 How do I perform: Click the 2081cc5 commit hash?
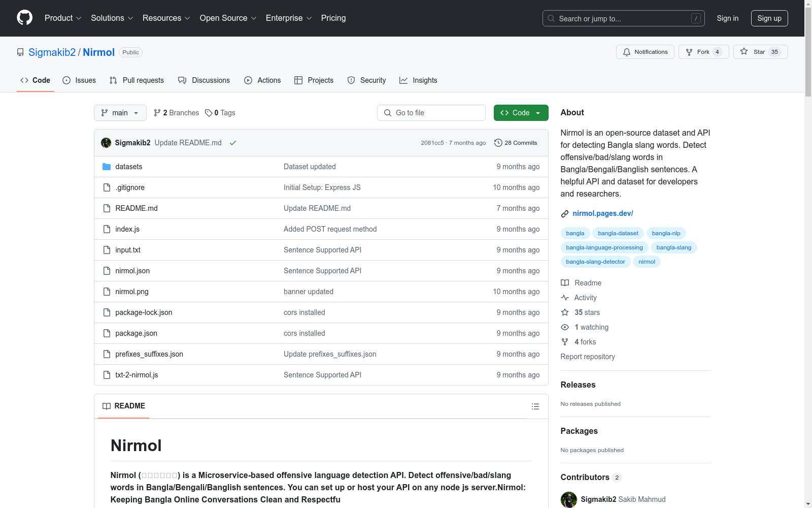pyautogui.click(x=432, y=143)
